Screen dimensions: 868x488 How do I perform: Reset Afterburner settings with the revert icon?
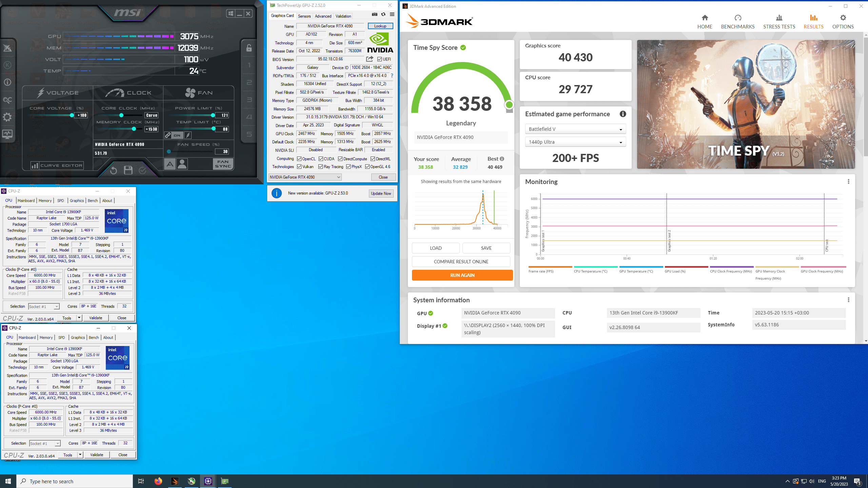point(114,170)
